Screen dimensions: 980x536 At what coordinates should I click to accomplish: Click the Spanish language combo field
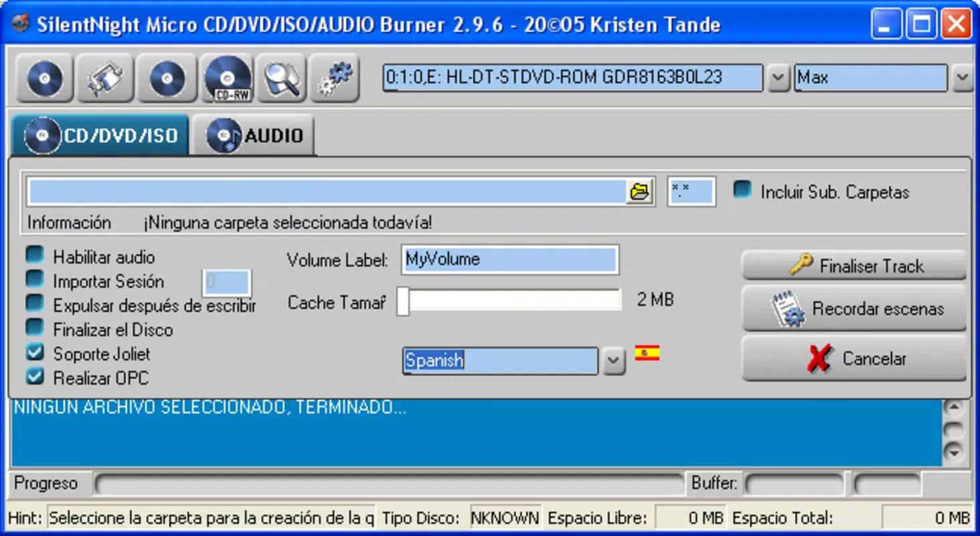click(500, 361)
